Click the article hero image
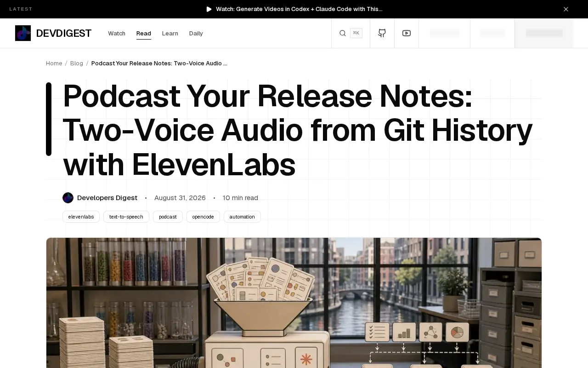This screenshot has height=368, width=588. 294,303
